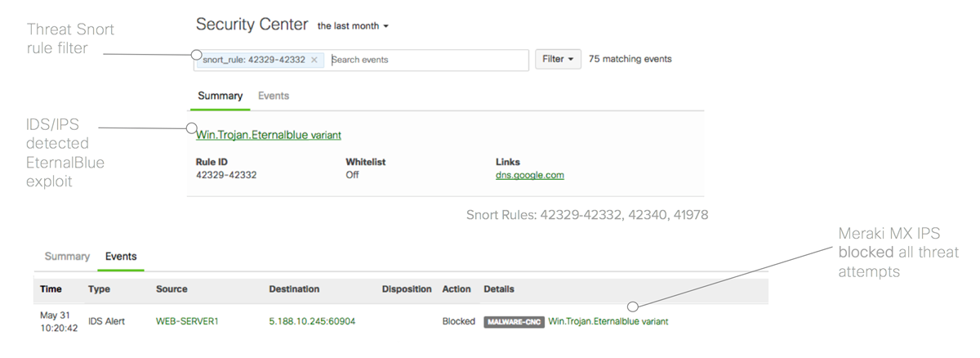Click the Destination column header
Viewport: 980px width, 358px height.
point(294,289)
